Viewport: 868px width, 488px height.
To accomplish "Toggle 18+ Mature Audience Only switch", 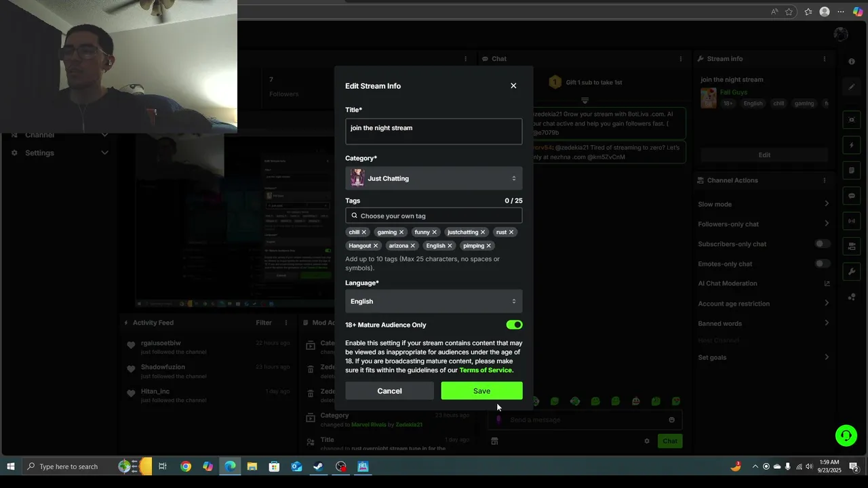I will (x=514, y=325).
